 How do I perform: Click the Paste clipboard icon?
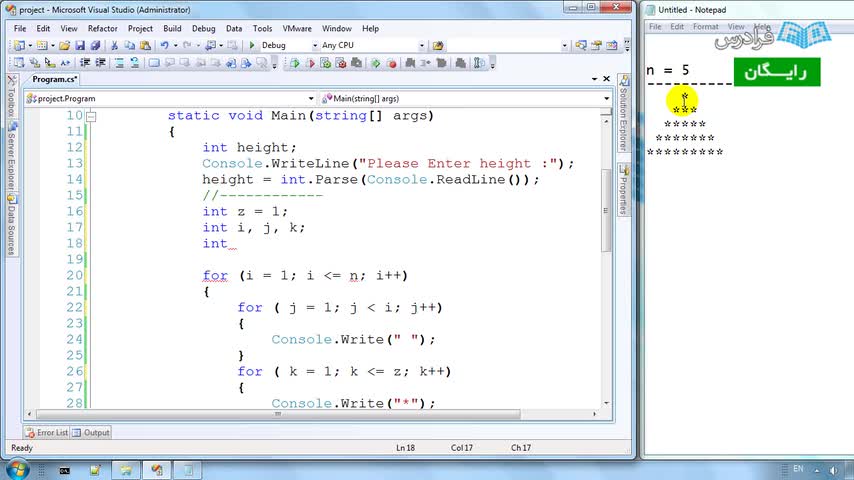(145, 46)
